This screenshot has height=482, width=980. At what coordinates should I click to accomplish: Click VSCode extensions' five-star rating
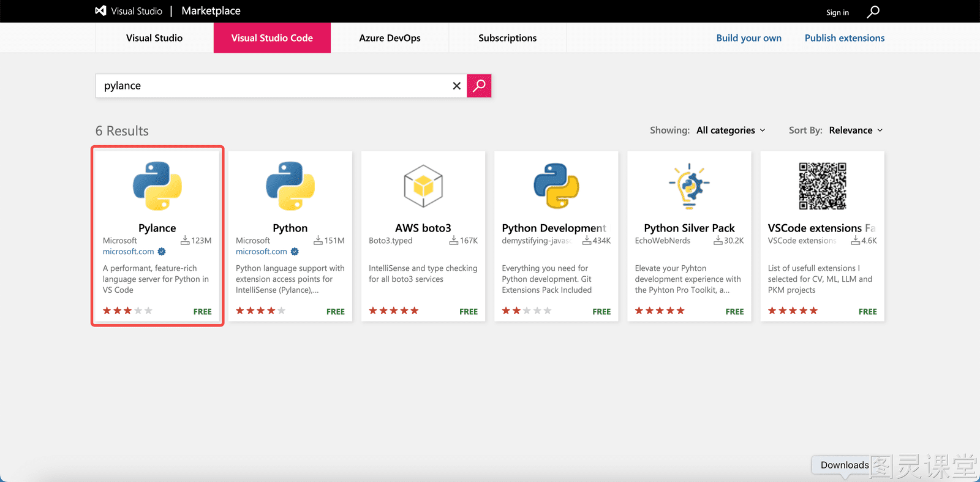793,311
